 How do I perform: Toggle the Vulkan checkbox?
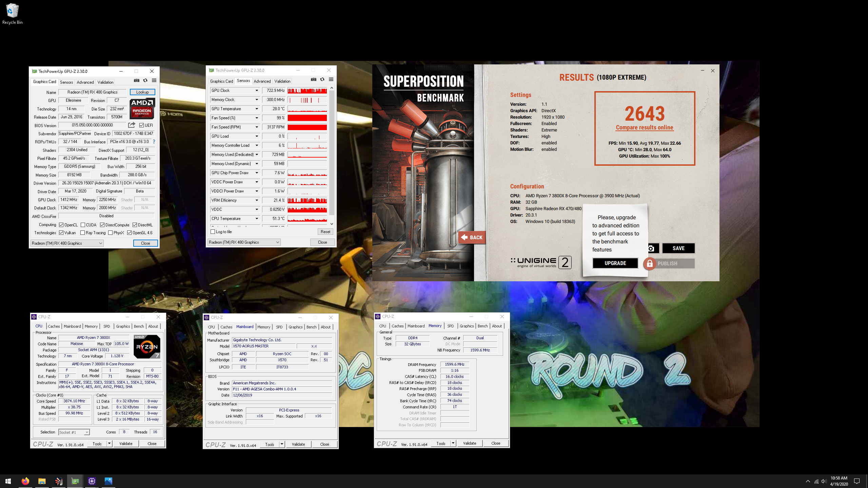click(61, 232)
